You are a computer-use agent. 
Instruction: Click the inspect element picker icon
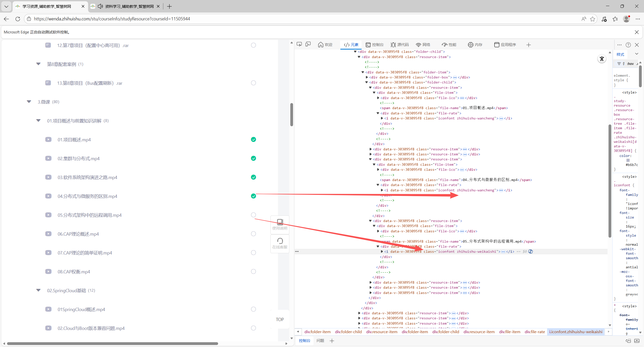coord(299,45)
